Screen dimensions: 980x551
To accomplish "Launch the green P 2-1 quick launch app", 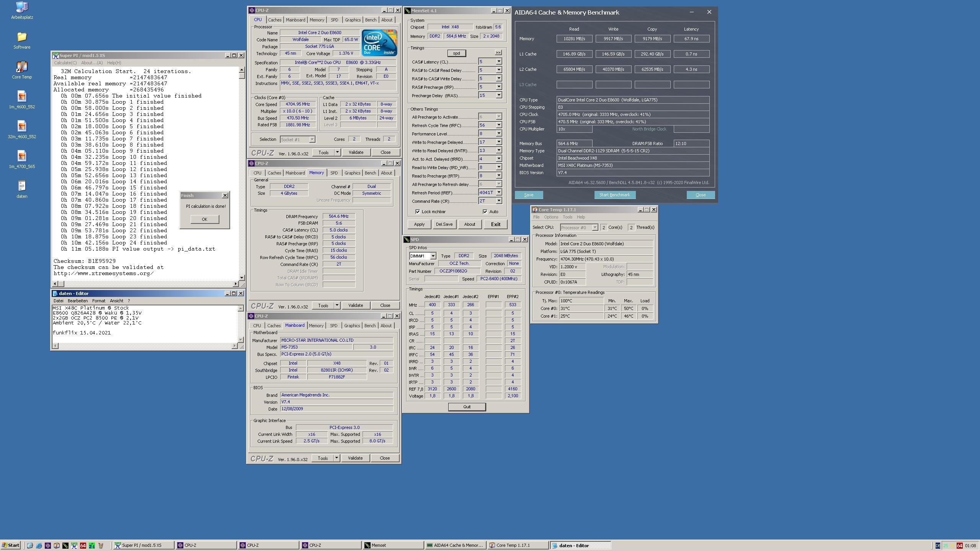I will pos(92,545).
